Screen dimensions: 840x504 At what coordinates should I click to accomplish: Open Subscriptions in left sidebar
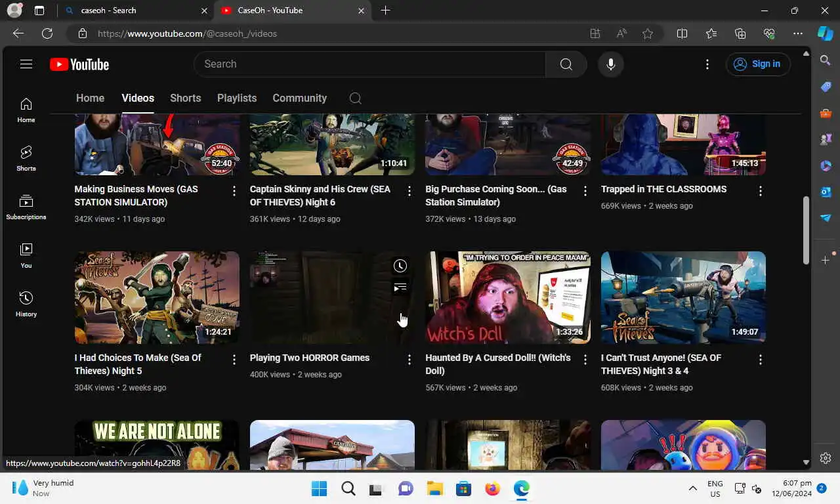pos(26,207)
